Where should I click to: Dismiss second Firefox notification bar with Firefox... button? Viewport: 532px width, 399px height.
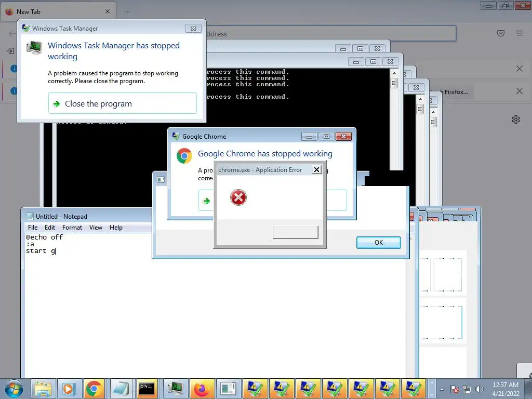(519, 91)
